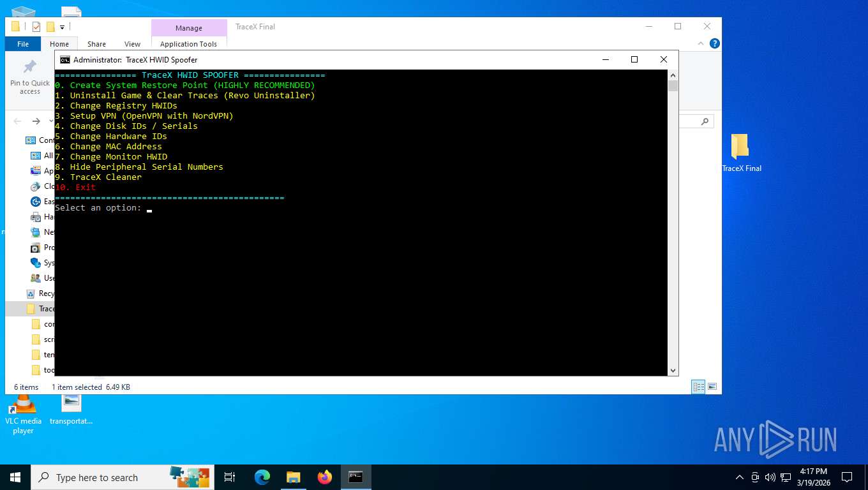Maximize the TraceX HWID Spoofer console
868x490 pixels.
[x=634, y=59]
